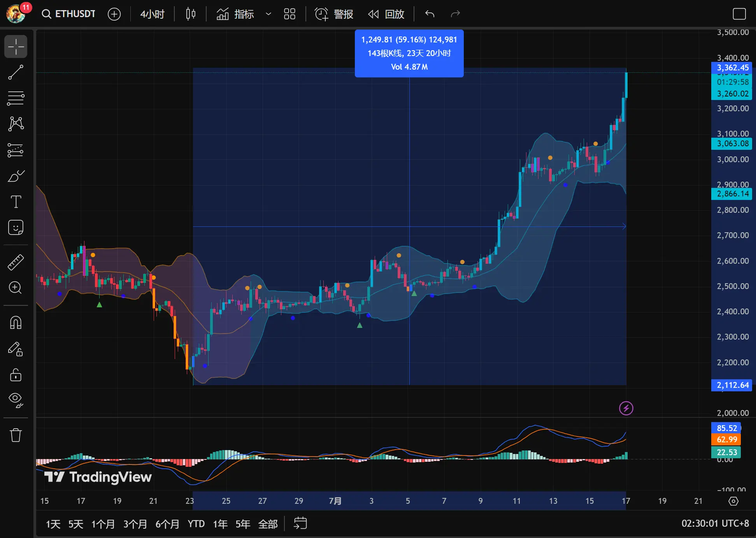This screenshot has height=538, width=756.
Task: Redo the last undone chart action
Action: [455, 14]
